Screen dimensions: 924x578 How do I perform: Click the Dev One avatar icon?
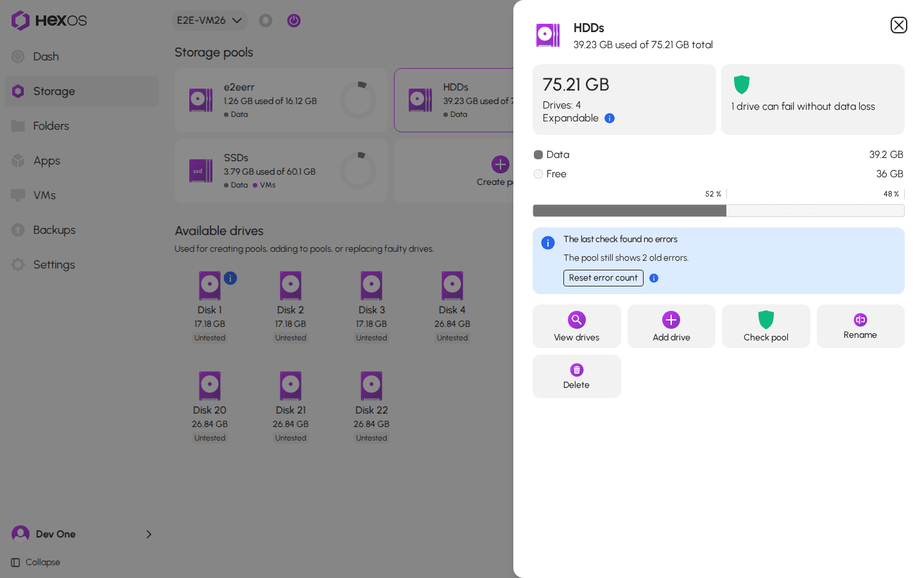point(21,534)
